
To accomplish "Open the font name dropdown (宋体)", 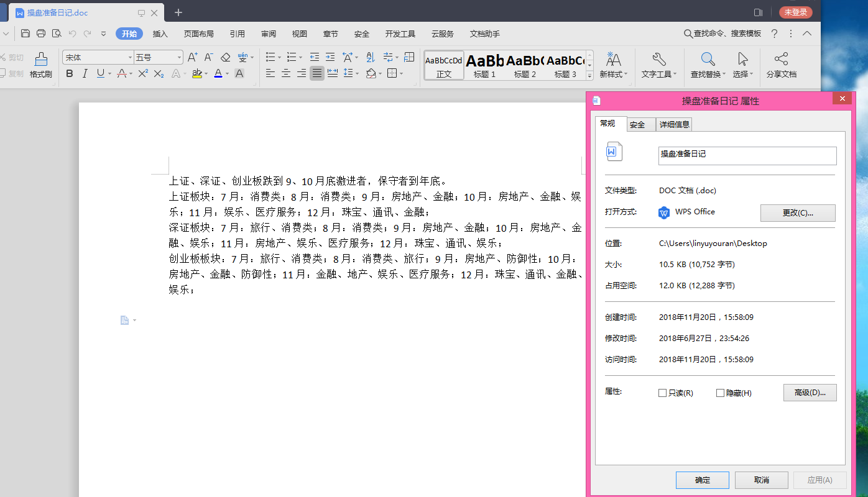I will 131,57.
